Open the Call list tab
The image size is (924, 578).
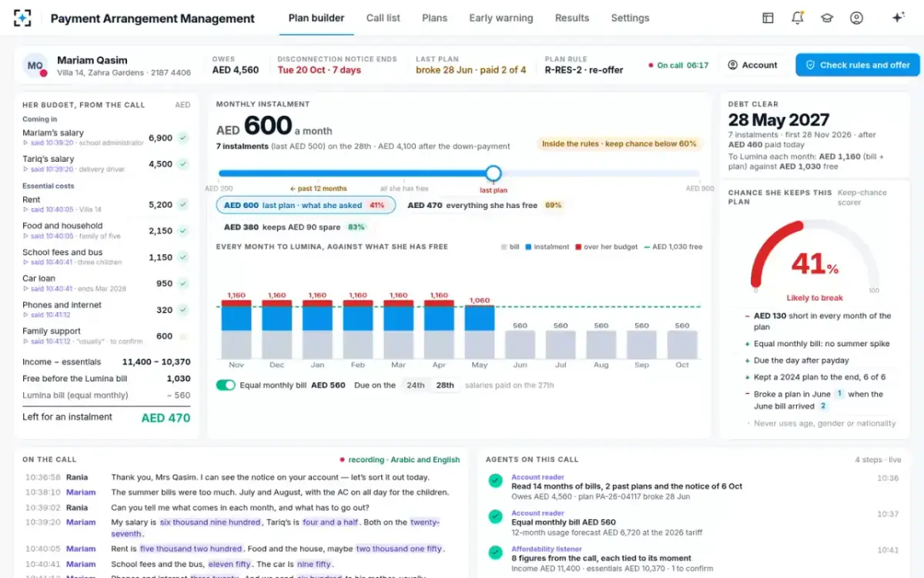(x=383, y=18)
